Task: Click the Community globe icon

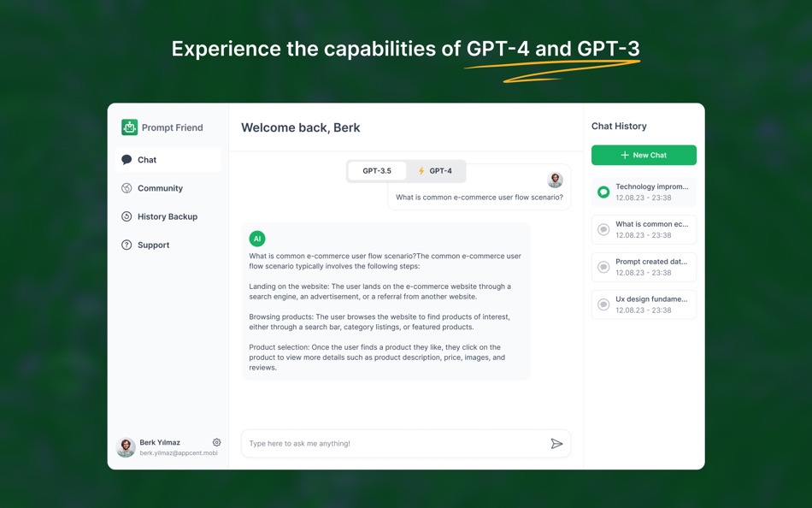Action: [x=127, y=188]
